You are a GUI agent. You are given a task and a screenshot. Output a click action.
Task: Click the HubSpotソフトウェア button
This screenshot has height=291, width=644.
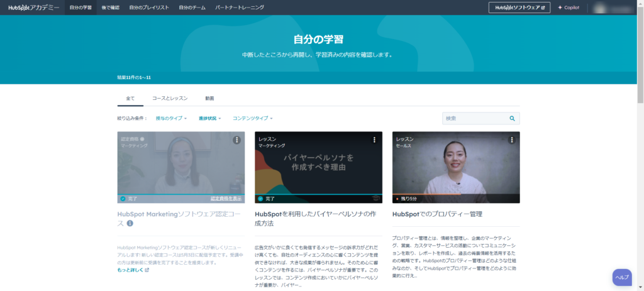click(x=519, y=8)
